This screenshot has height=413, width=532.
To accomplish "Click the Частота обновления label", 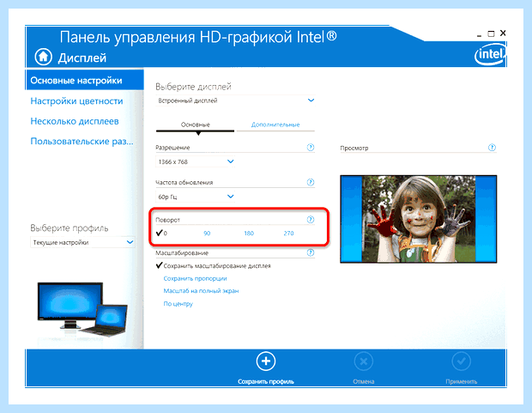I will click(x=184, y=182).
